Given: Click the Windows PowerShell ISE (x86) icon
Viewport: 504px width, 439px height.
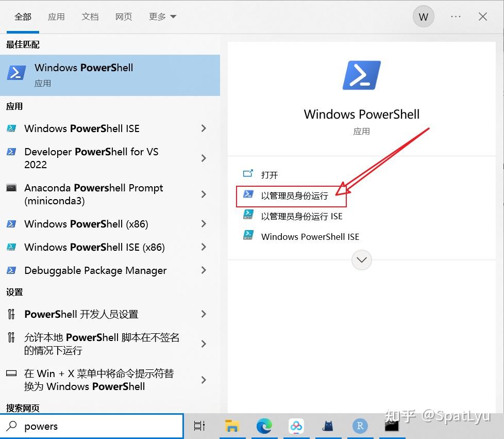Looking at the screenshot, I should 11,247.
